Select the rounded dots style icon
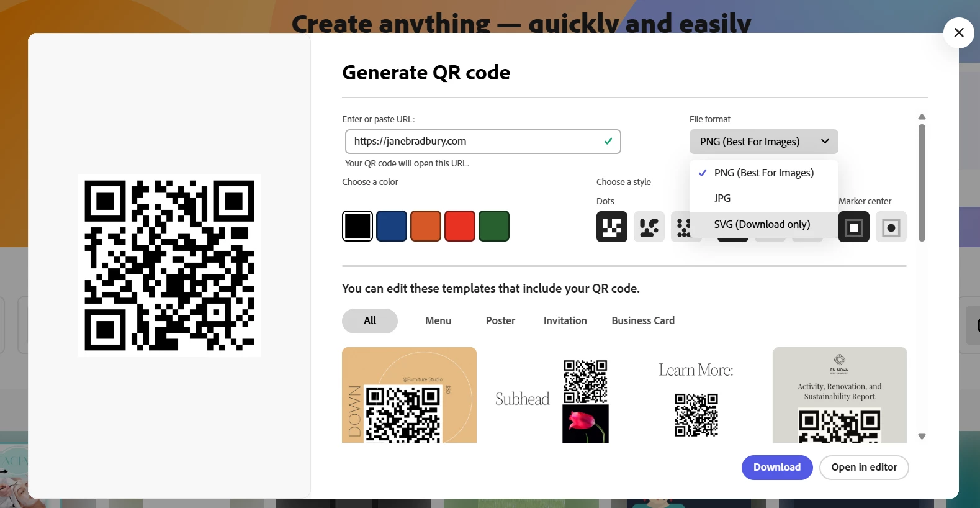Screen dimensions: 980x508 click(x=649, y=227)
